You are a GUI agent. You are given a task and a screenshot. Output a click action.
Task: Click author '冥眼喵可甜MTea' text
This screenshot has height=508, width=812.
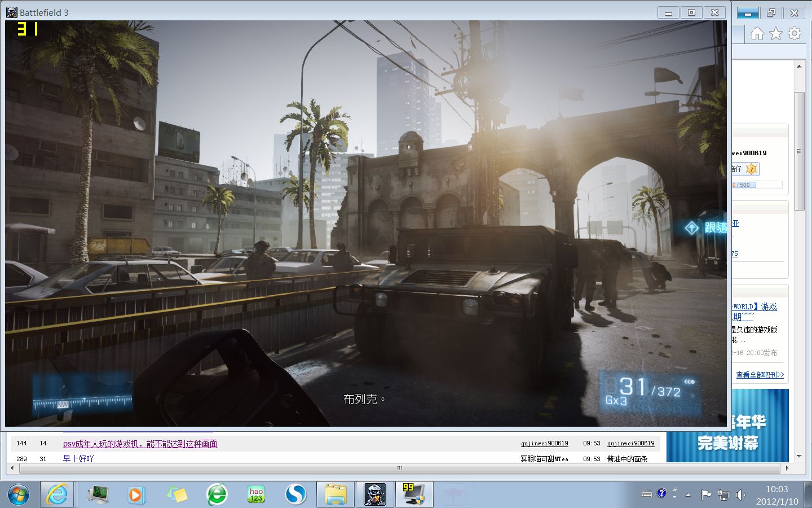point(544,459)
